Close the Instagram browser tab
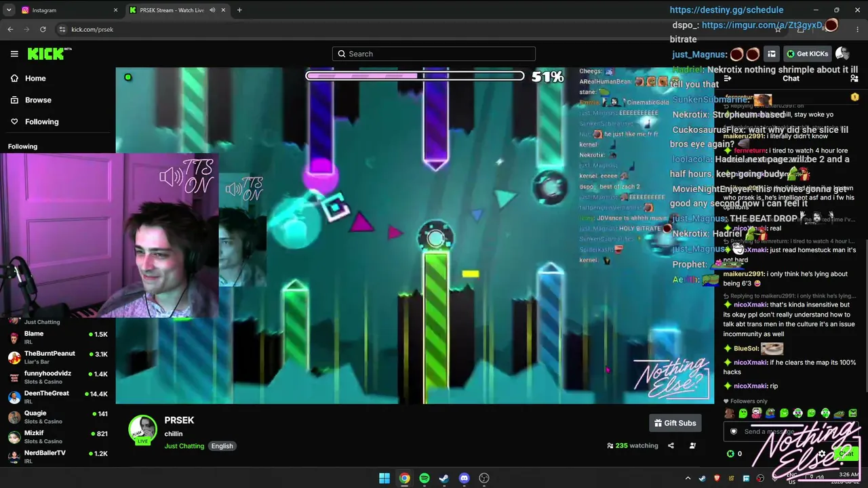Screen dimensions: 868x488 115,10
